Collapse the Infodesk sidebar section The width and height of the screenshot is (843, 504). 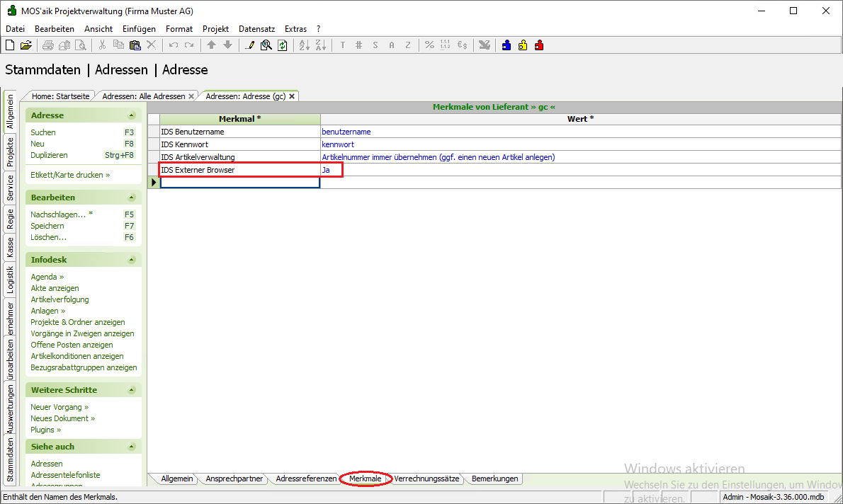tap(131, 260)
